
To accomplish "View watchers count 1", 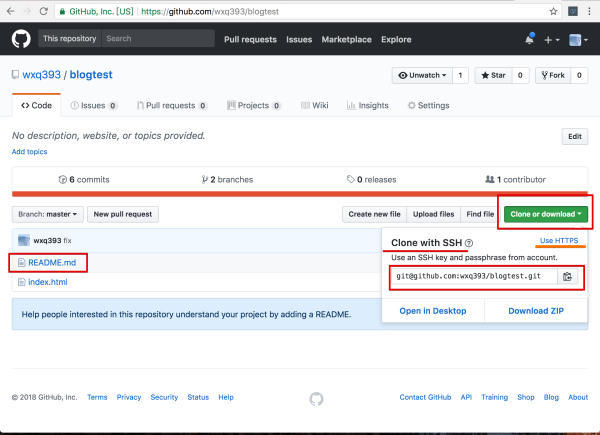I will 460,75.
